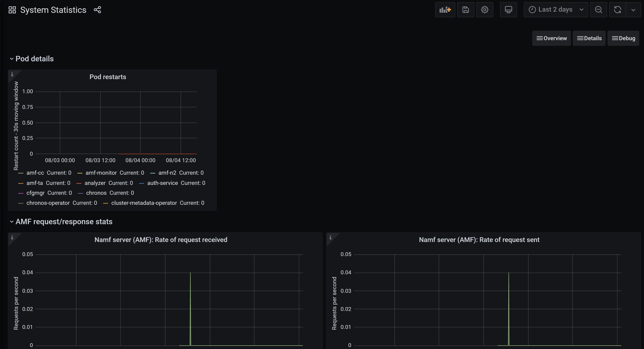
Task: Click the Add panel icon
Action: (x=445, y=10)
